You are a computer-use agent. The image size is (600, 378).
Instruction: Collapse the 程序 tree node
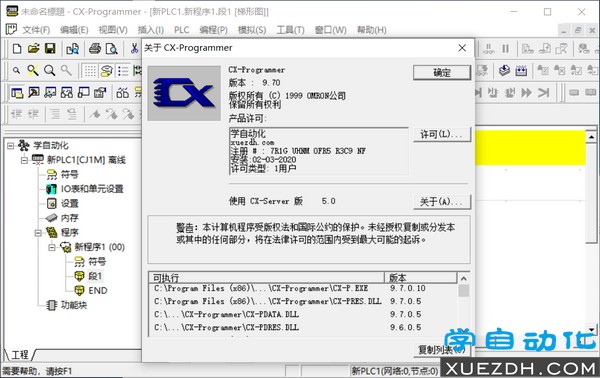[x=38, y=232]
